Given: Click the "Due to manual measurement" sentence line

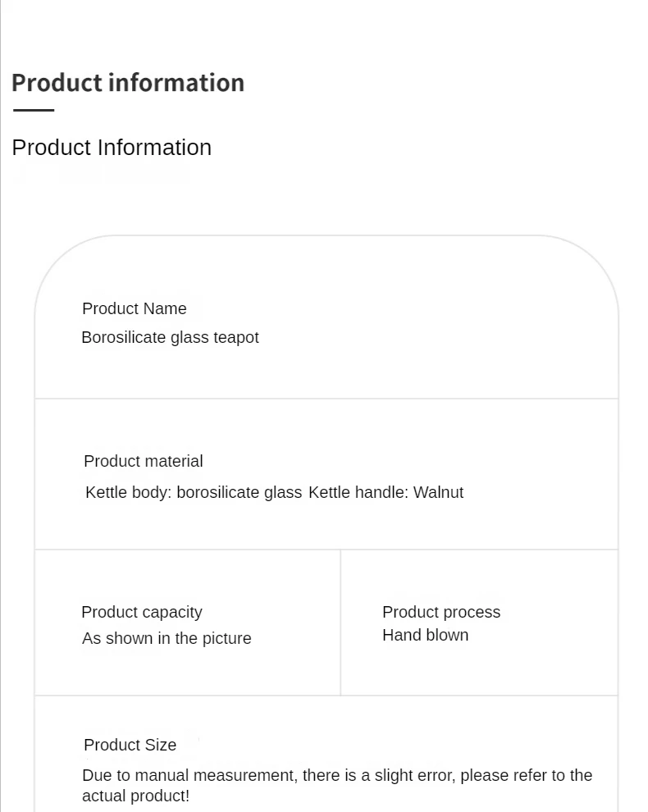Looking at the screenshot, I should point(337,776).
